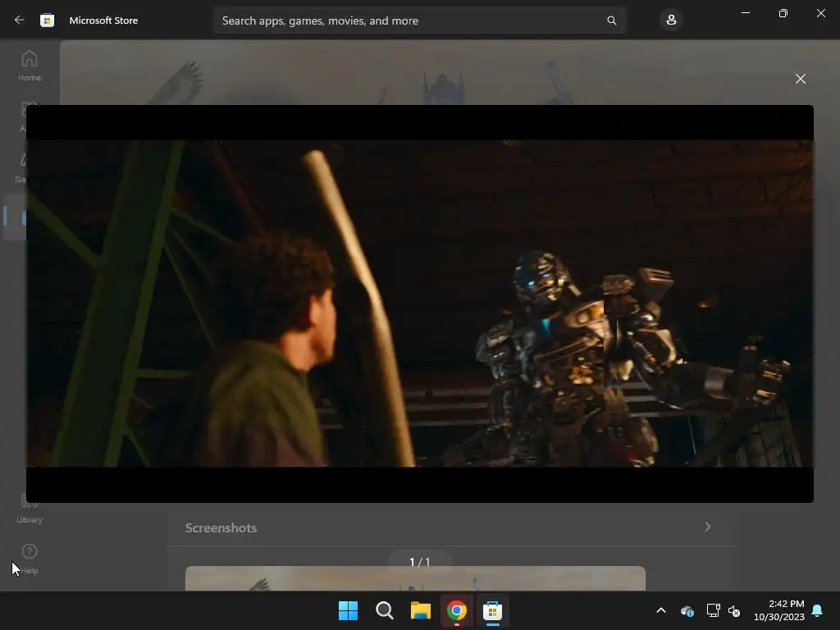Restore down the Microsoft Store window
Screen dimensions: 840x630
click(783, 13)
